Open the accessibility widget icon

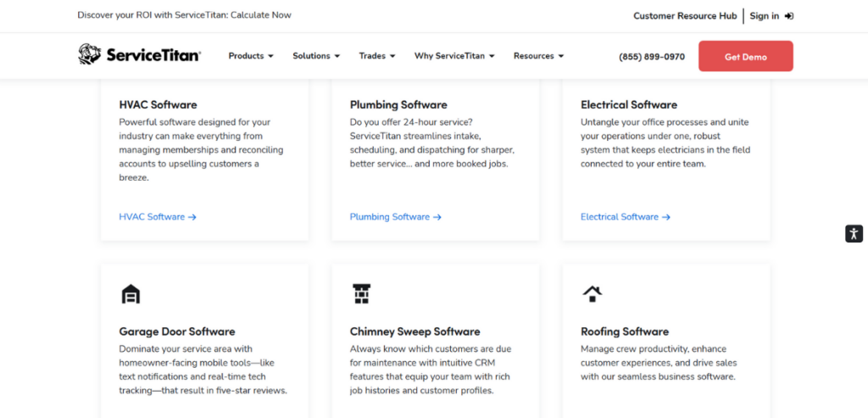(854, 234)
